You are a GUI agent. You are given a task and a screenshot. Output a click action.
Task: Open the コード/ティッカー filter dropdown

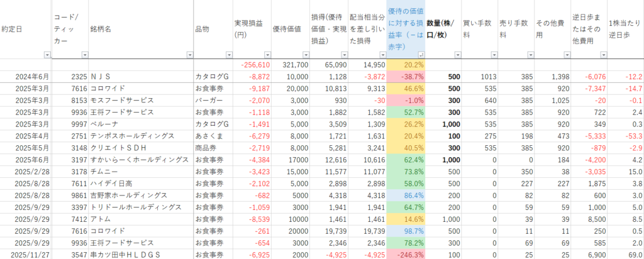(83, 55)
